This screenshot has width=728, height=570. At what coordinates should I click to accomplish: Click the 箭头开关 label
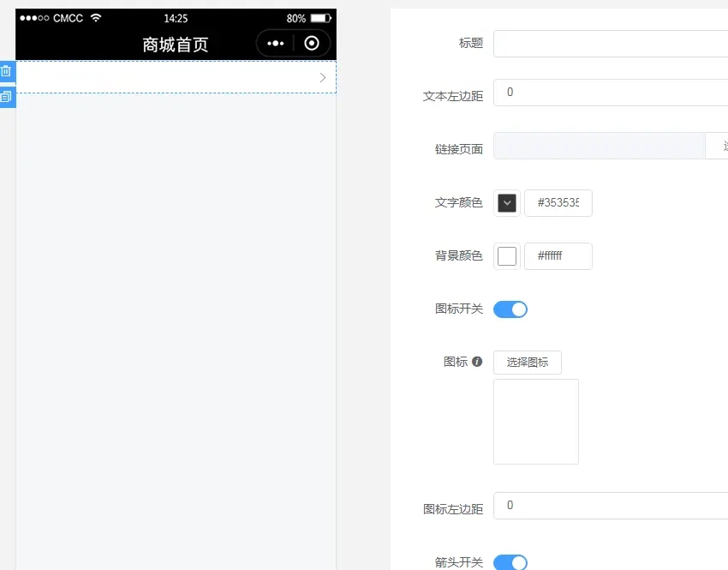point(459,562)
